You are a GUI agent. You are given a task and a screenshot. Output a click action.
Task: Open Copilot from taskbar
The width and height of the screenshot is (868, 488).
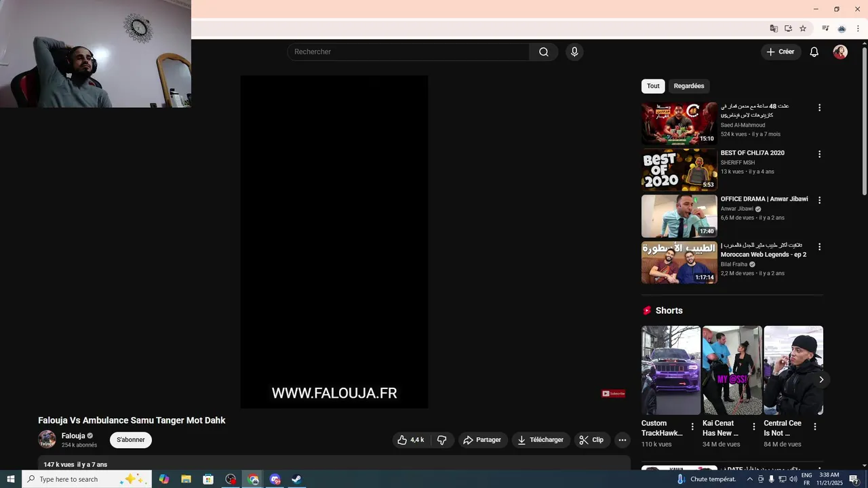164,479
